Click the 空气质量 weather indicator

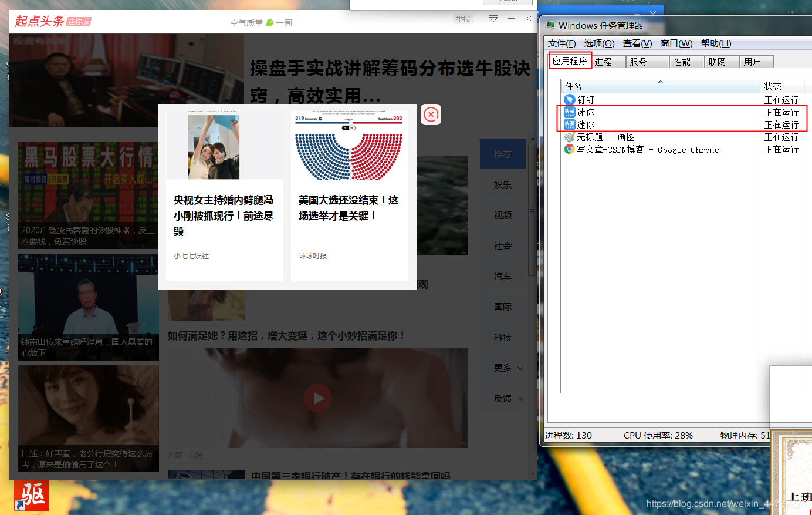coord(260,23)
